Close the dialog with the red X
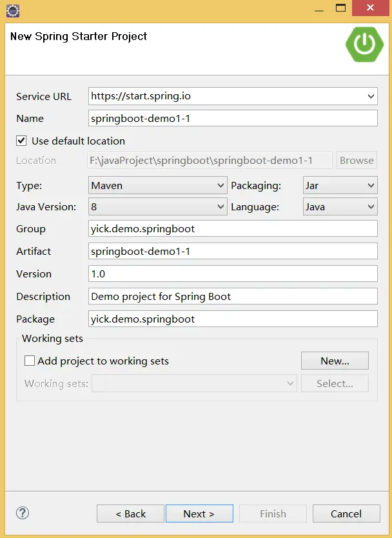392x538 pixels. point(370,8)
